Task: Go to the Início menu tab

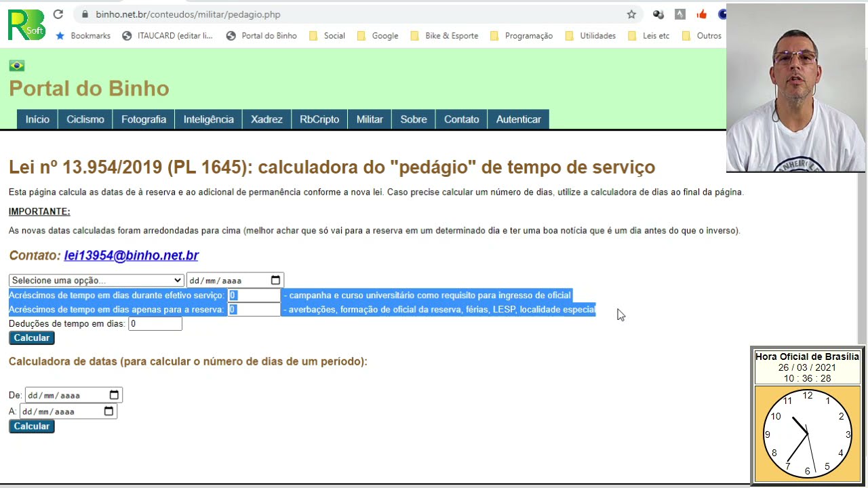Action: pyautogui.click(x=37, y=119)
